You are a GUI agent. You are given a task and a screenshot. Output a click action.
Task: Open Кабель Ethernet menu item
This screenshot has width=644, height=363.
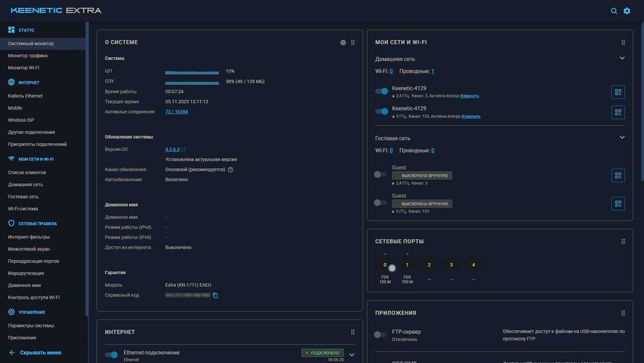[43, 96]
